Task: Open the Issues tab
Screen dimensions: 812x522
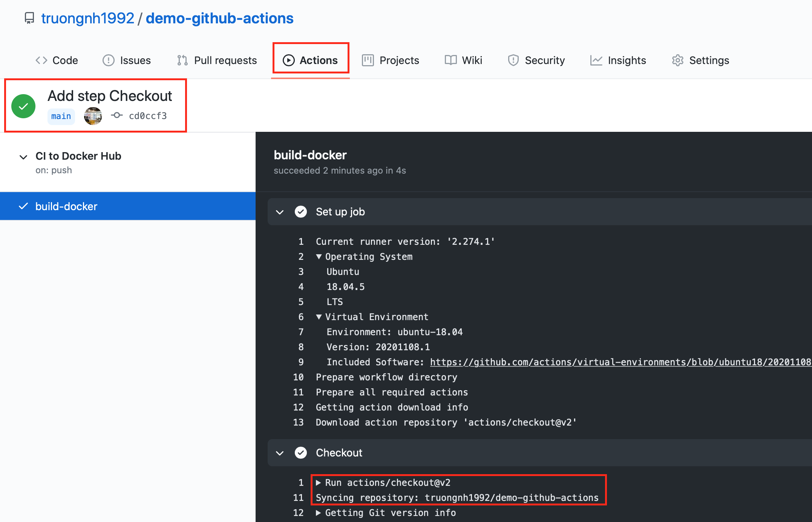Action: (127, 60)
